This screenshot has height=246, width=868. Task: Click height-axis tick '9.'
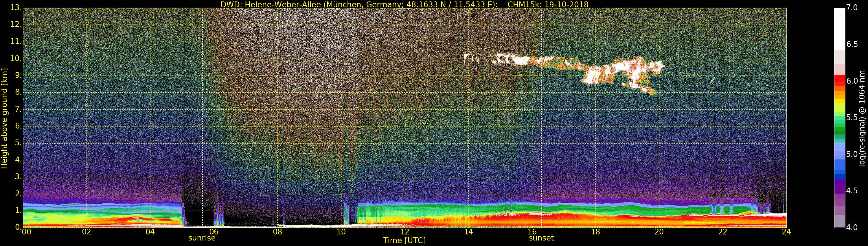click(x=18, y=76)
